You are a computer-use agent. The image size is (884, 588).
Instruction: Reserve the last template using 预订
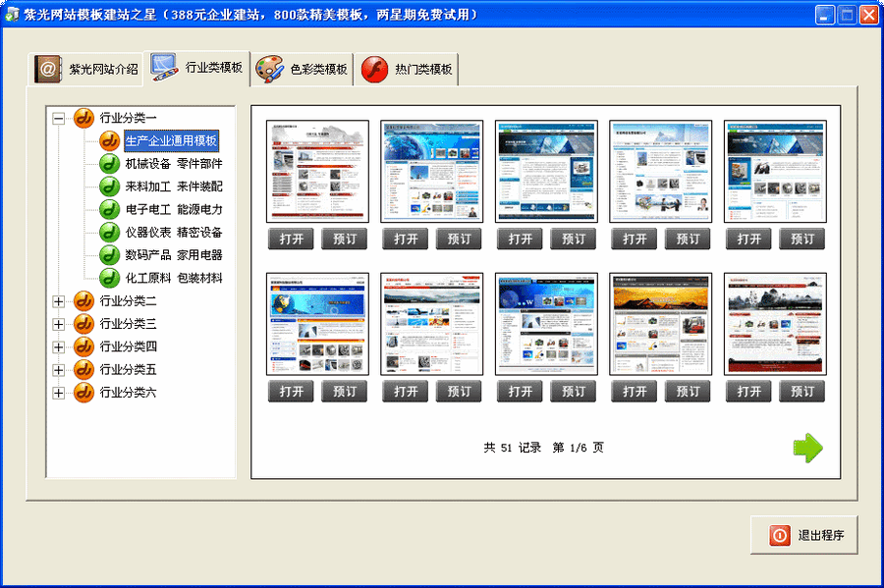point(802,390)
